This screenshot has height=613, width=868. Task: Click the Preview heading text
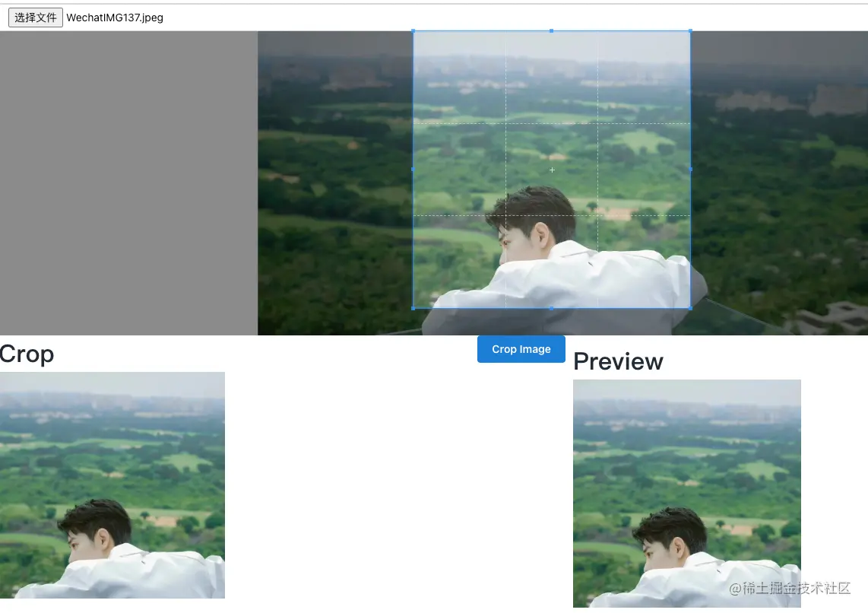(x=619, y=361)
